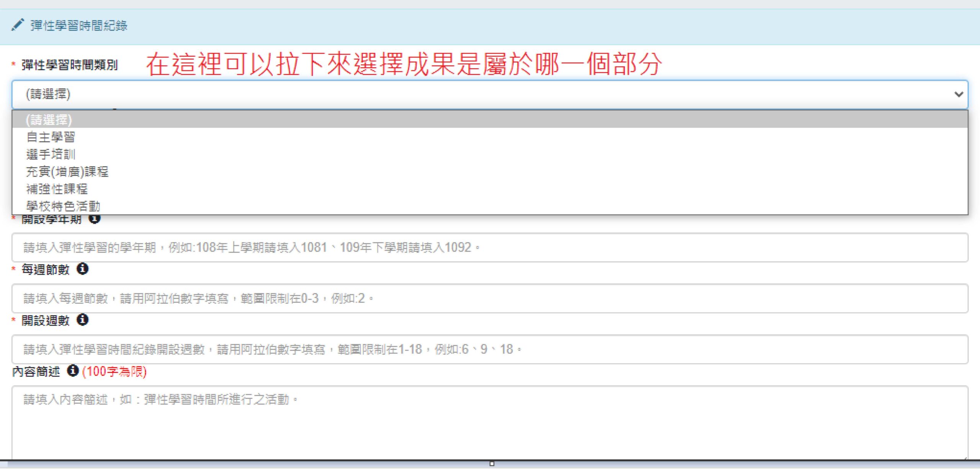Image resolution: width=980 pixels, height=469 pixels.
Task: Select the (請選擇) placeholder option
Action: 490,120
